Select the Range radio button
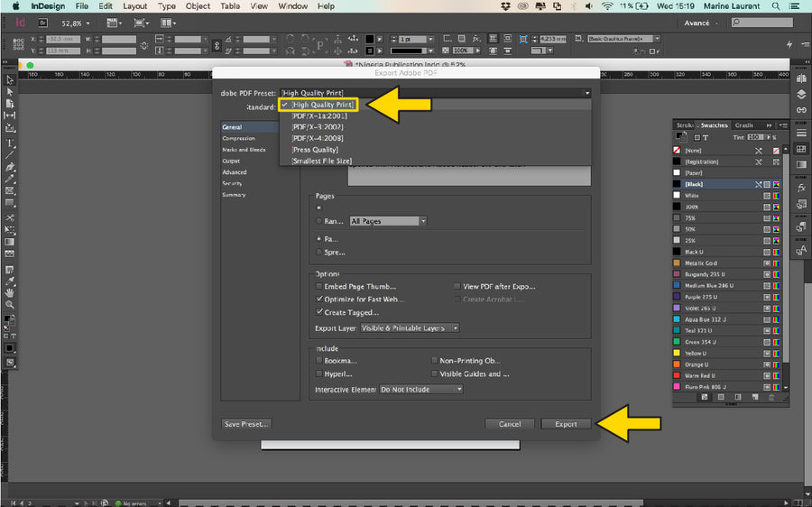 319,221
